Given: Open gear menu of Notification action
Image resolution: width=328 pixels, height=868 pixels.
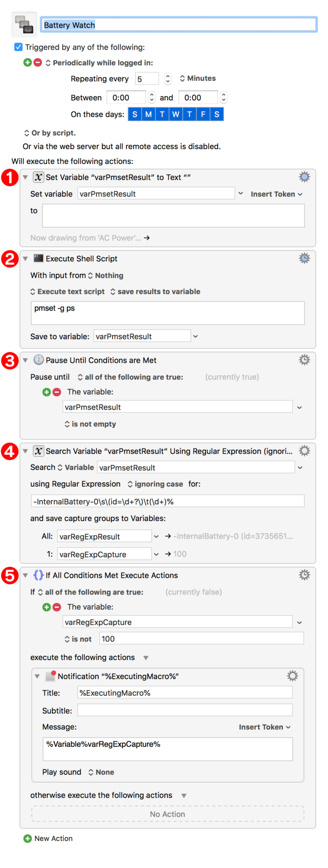Looking at the screenshot, I should coord(292,676).
